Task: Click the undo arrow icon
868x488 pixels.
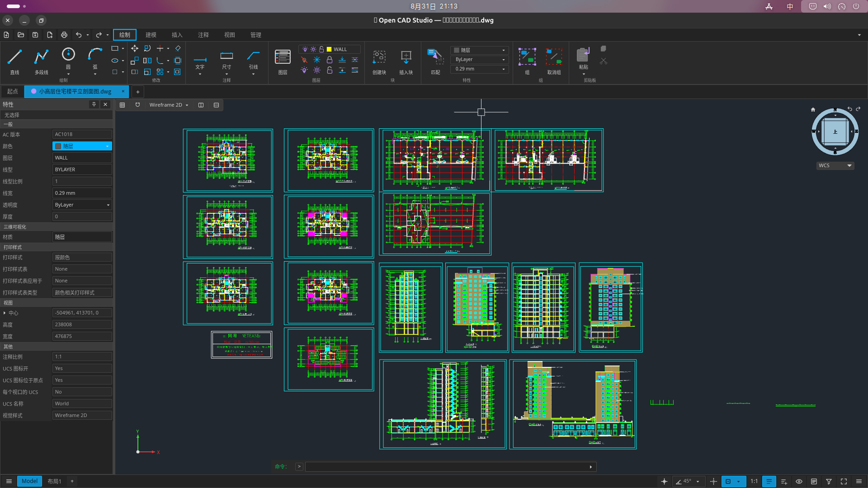Action: [79, 35]
